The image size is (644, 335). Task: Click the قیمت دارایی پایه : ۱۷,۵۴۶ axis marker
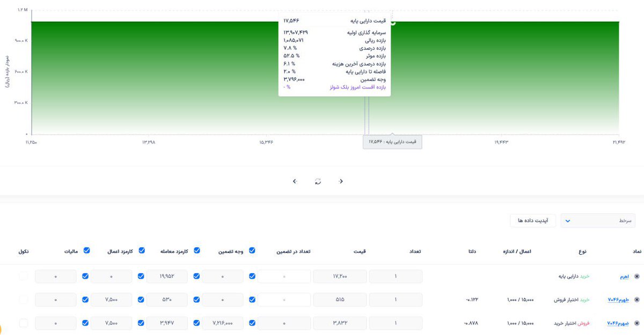point(392,142)
